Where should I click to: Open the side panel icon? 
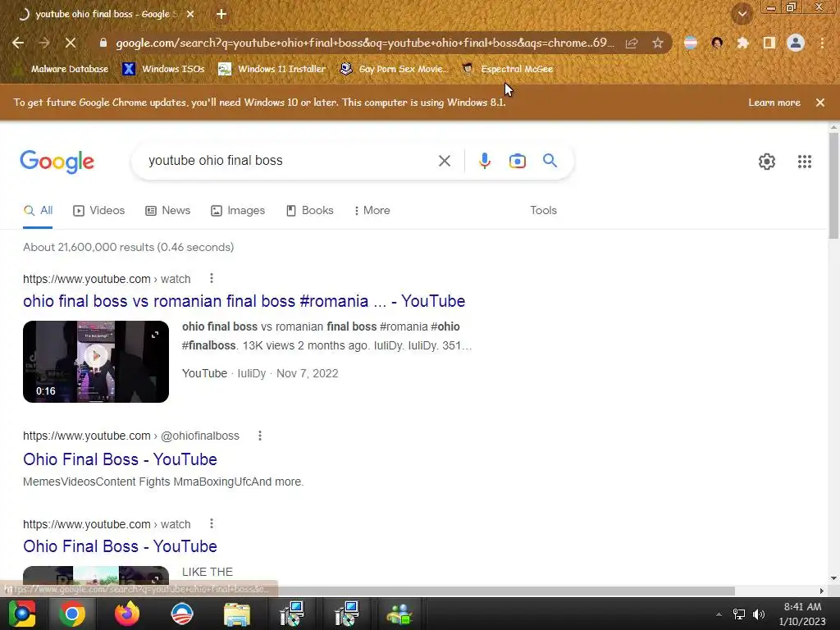[769, 43]
